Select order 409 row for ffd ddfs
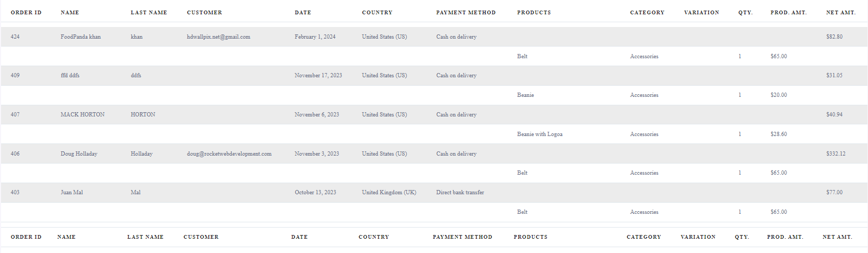The image size is (868, 253). 434,76
